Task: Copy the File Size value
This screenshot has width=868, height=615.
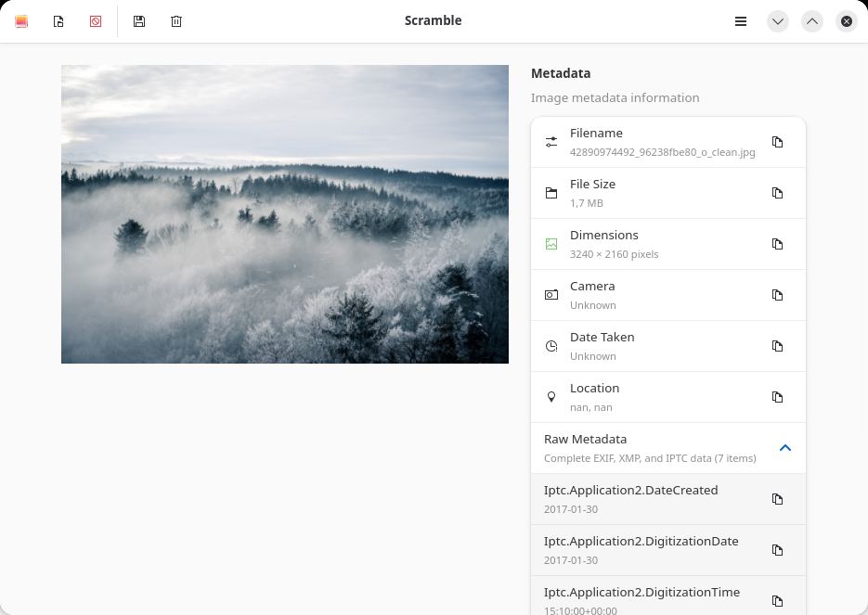Action: (x=777, y=193)
